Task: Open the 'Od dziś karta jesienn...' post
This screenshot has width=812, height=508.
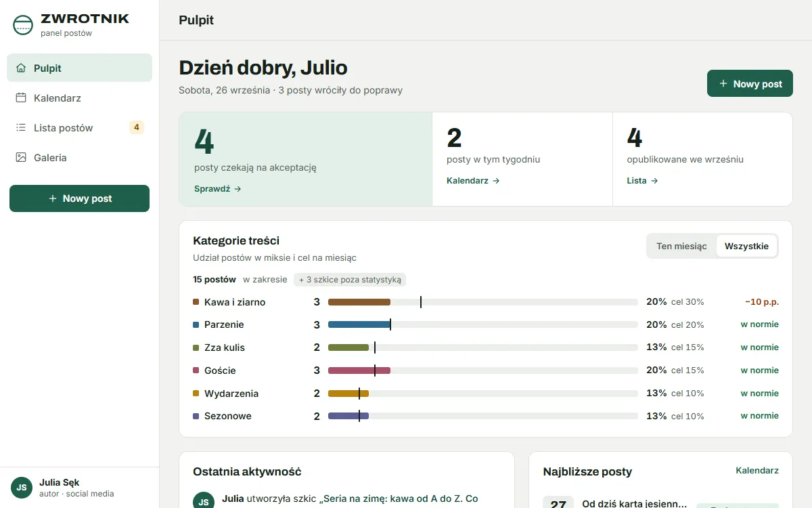Action: (x=635, y=504)
